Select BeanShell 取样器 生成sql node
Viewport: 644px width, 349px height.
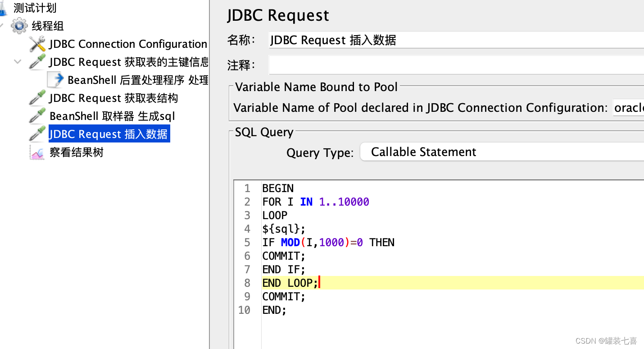[112, 116]
